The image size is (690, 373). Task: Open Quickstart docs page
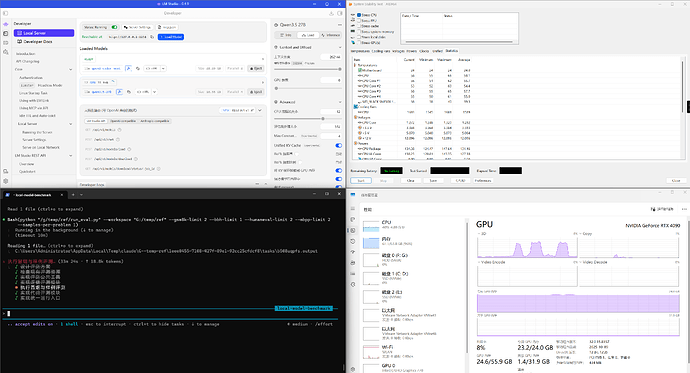(27, 172)
